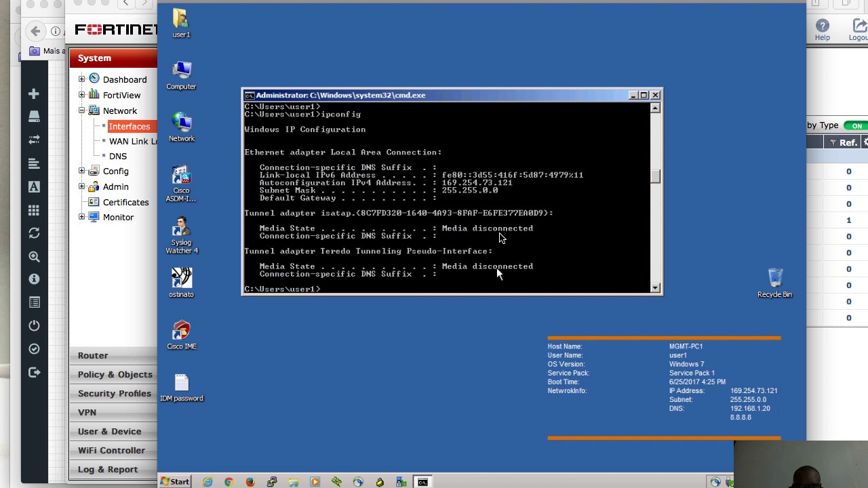Image resolution: width=868 pixels, height=488 pixels.
Task: Open the Recycle Bin
Action: click(x=774, y=283)
